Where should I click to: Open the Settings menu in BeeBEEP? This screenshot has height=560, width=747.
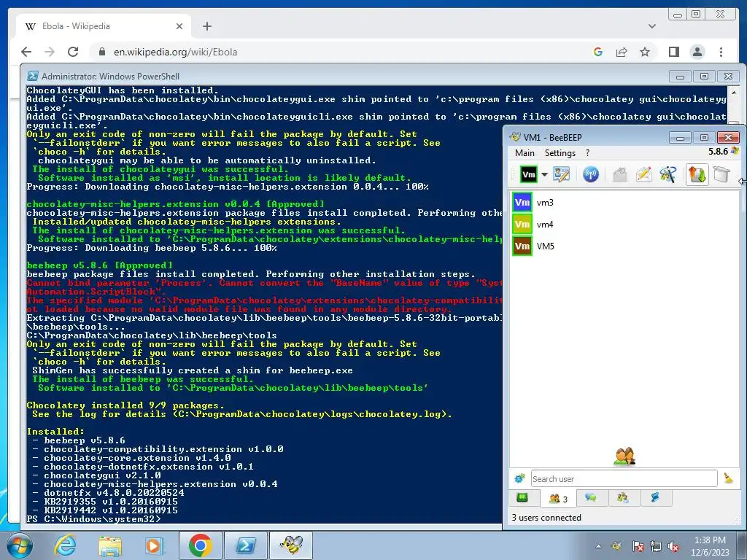tap(560, 153)
